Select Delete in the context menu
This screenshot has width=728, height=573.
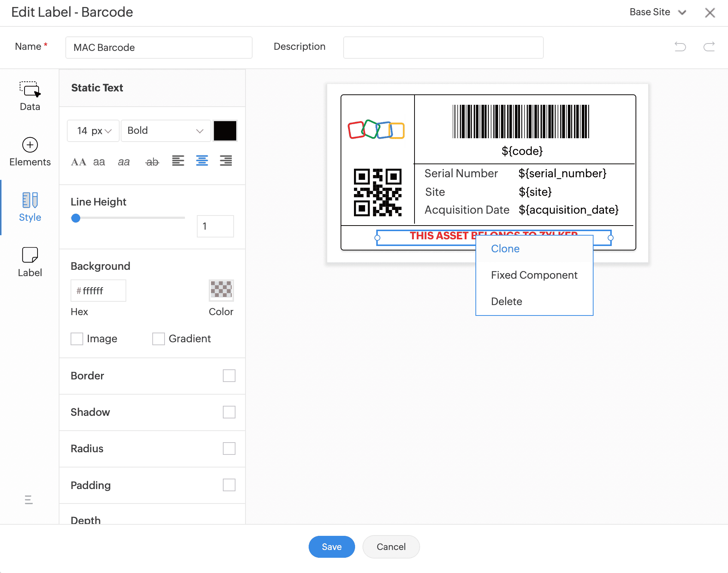pyautogui.click(x=506, y=301)
